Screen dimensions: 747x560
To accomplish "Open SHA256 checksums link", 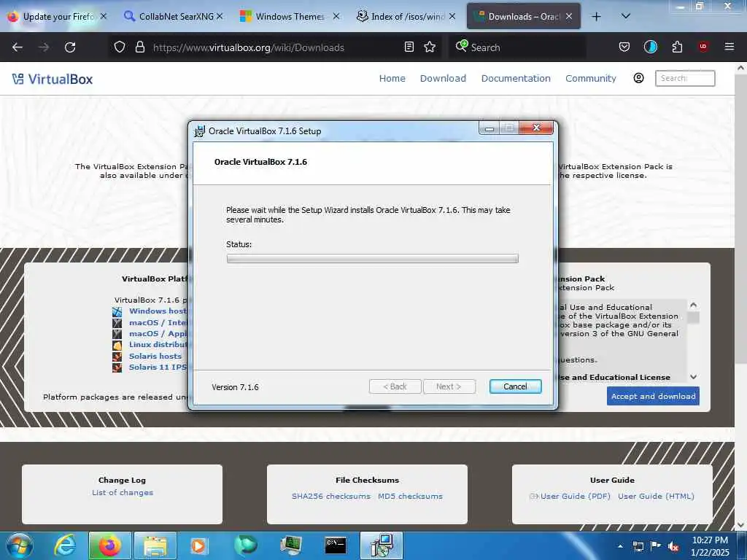I will point(331,496).
